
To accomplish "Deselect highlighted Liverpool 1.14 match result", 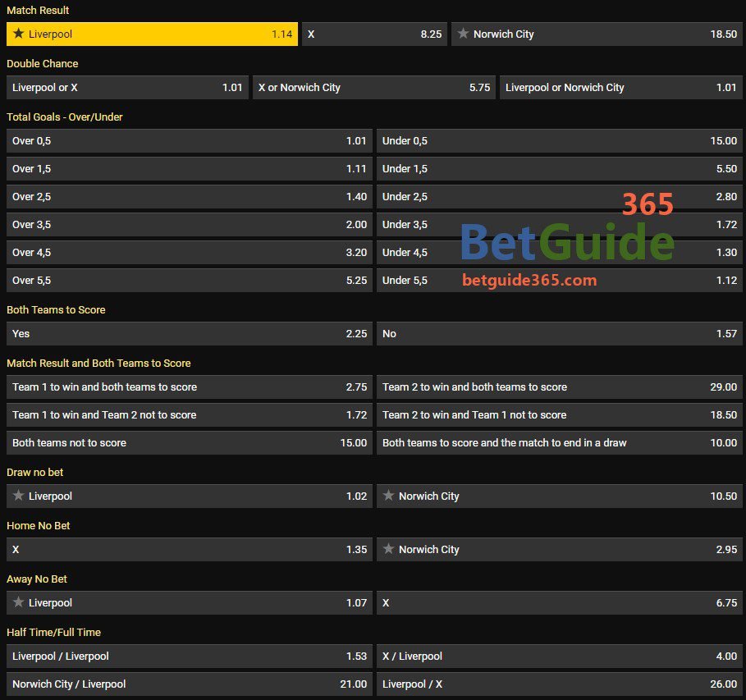I will 153,34.
